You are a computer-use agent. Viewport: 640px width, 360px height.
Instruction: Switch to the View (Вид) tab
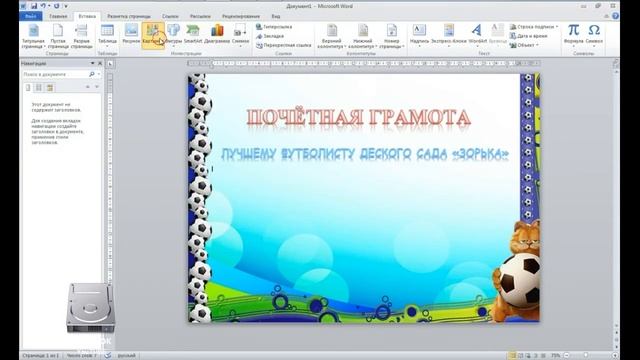(276, 16)
